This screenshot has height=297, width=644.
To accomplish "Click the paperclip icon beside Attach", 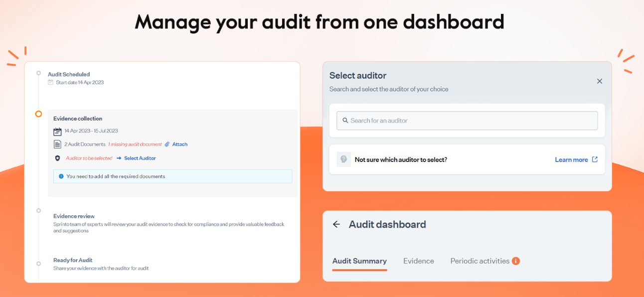I will [x=167, y=145].
